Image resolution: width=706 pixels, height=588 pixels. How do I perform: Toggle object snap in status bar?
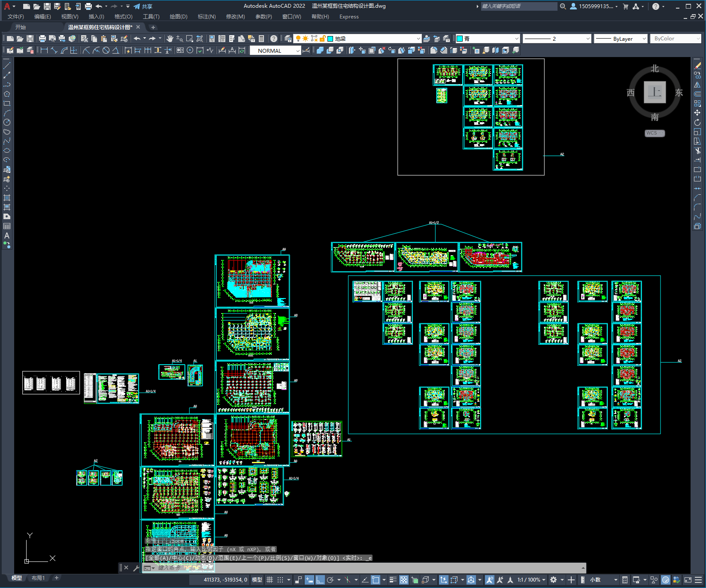(x=376, y=580)
